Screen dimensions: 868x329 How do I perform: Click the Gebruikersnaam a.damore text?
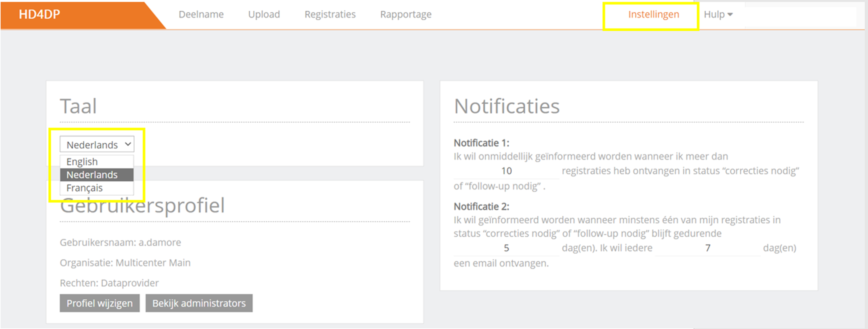click(x=120, y=243)
